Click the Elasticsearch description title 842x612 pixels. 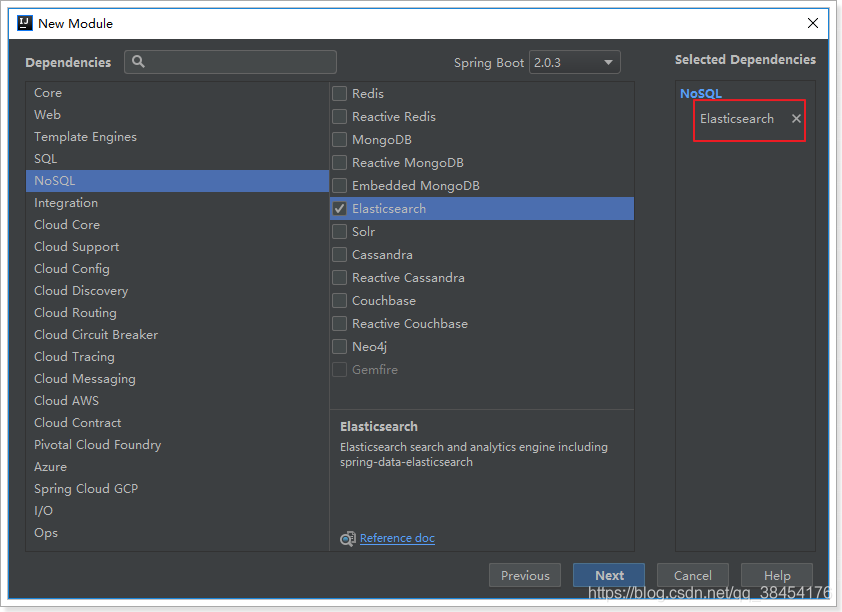379,427
